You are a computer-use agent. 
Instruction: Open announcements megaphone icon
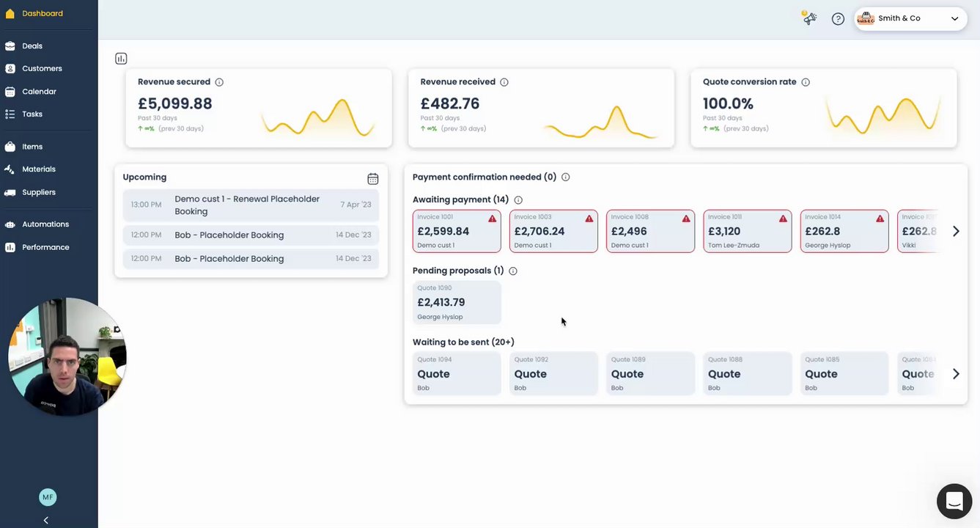coord(809,18)
